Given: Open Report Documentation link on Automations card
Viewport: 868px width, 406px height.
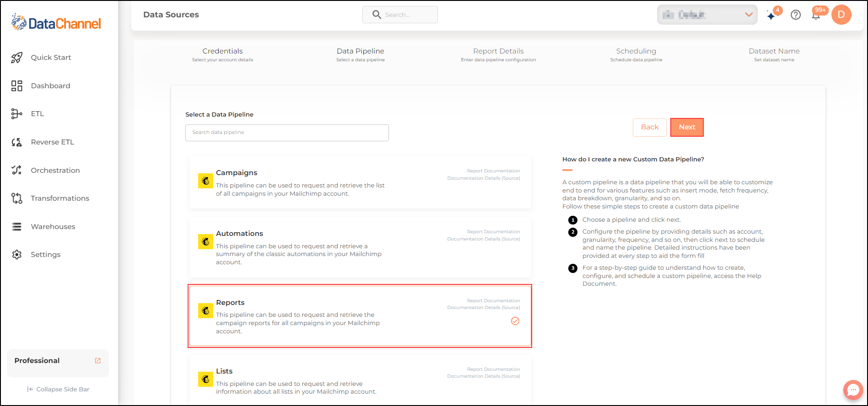Looking at the screenshot, I should pos(493,232).
